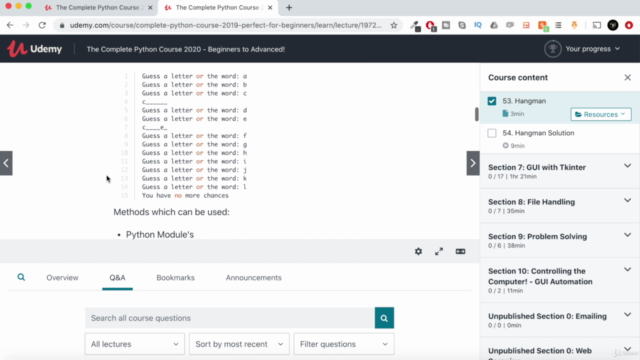This screenshot has height=360, width=640.
Task: Uncheck the 53. Hangman lecture checkbox
Action: point(492,101)
